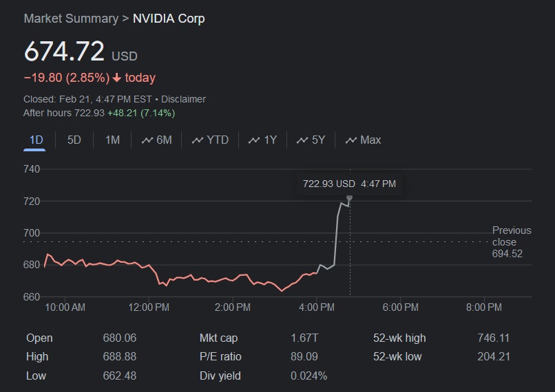Image resolution: width=555 pixels, height=392 pixels.
Task: Click the trend icon beside 5Y
Action: pyautogui.click(x=302, y=140)
